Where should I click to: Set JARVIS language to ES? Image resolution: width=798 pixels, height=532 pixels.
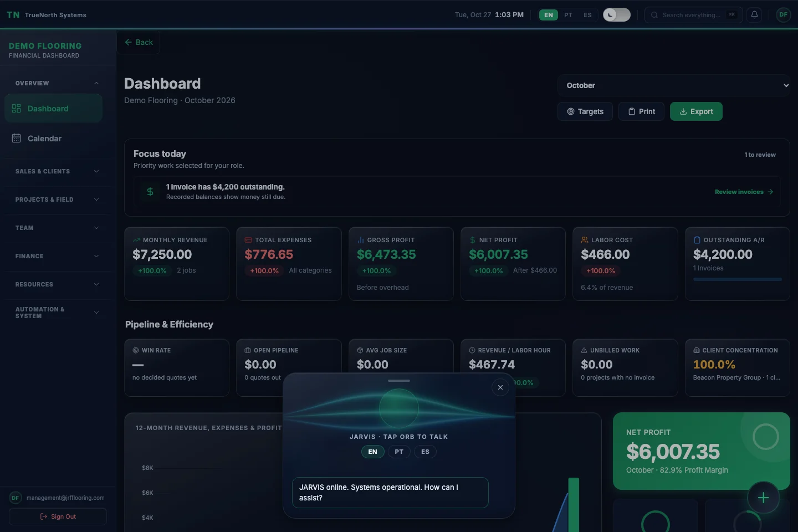pos(425,452)
